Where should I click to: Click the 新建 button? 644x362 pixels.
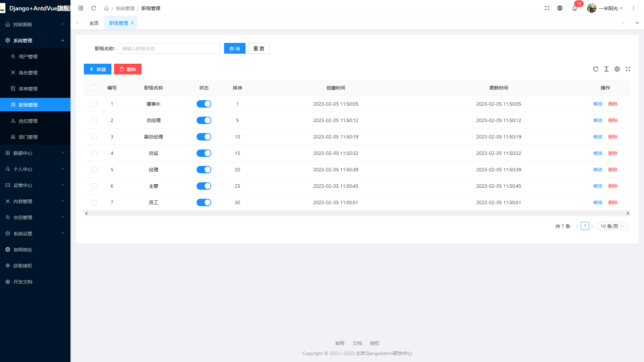98,69
